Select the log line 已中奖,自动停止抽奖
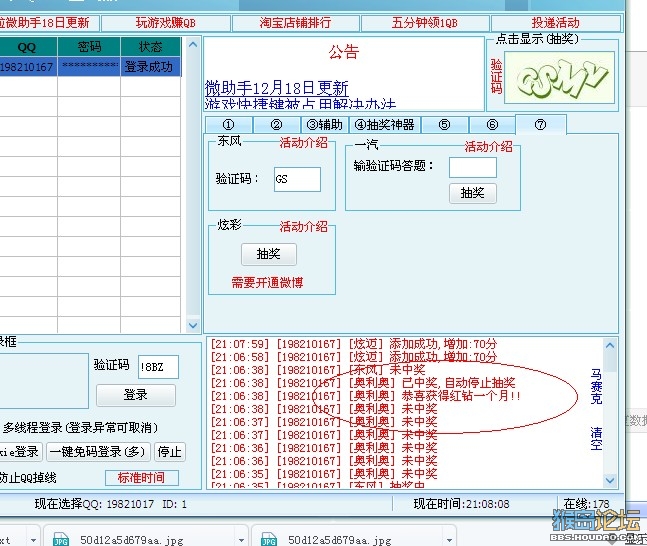647x546 pixels. coord(363,383)
